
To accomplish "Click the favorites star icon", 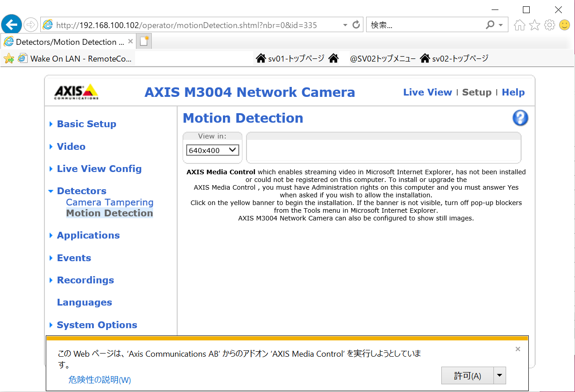I will [x=535, y=25].
